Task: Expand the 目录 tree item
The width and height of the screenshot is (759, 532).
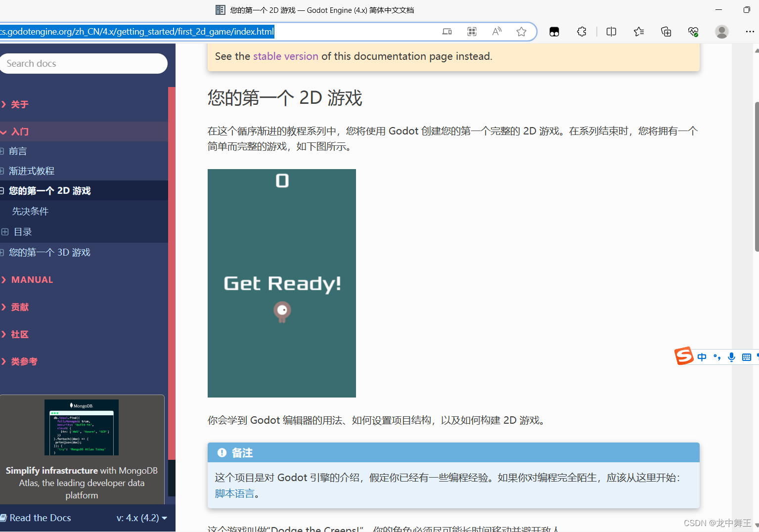Action: click(x=5, y=231)
